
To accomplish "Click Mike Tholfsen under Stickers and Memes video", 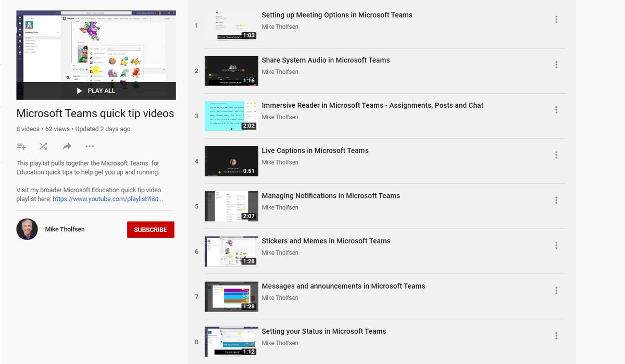I will click(x=280, y=253).
